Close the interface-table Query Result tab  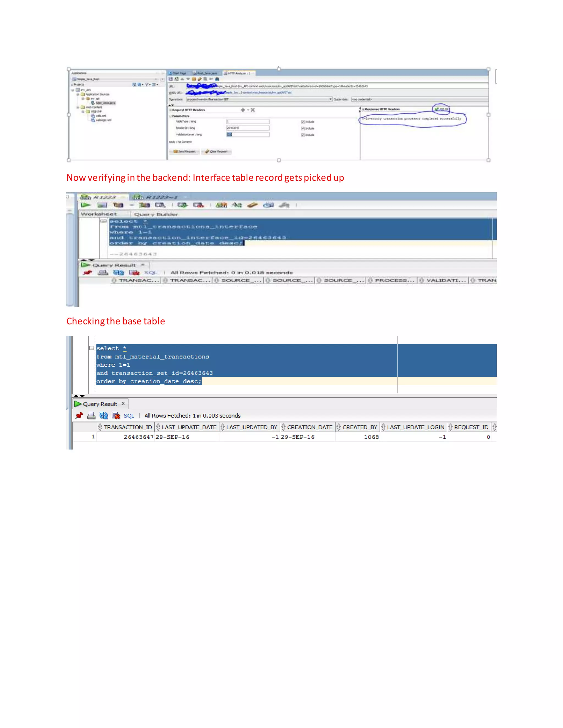(143, 265)
